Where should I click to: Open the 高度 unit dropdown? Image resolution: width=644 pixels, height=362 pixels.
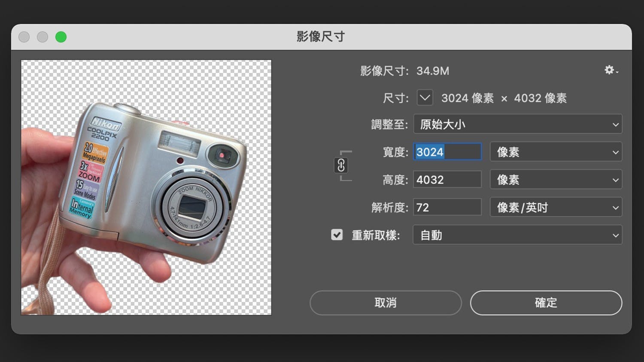[556, 180]
